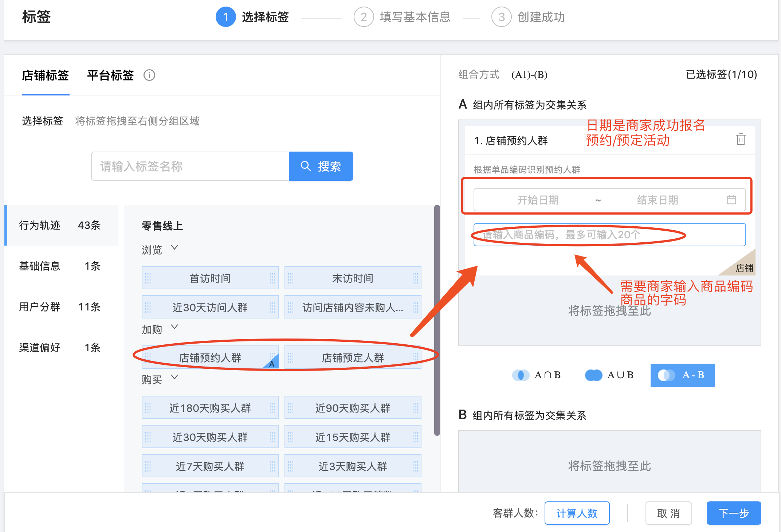Select the A∪B union mode
The image size is (781, 532).
[609, 375]
